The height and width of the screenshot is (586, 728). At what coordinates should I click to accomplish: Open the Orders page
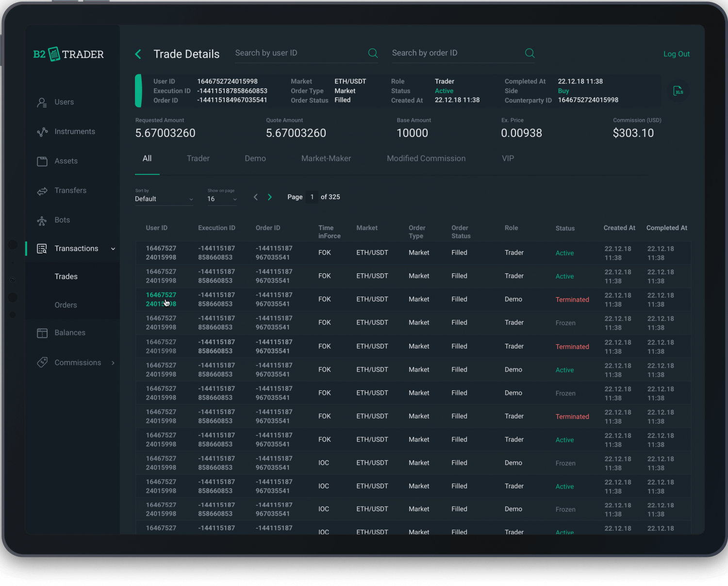pos(66,305)
